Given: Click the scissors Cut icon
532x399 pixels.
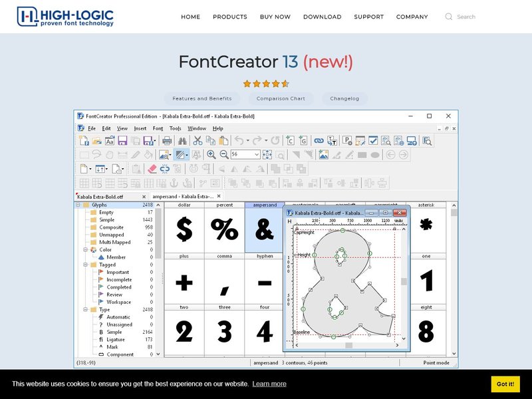Looking at the screenshot, I should 198,140.
